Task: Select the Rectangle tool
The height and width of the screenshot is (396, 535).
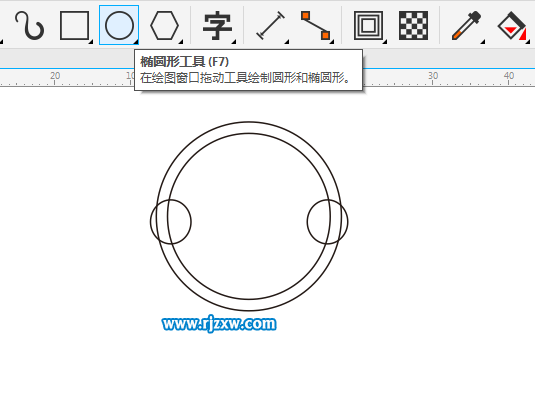Action: coord(74,25)
